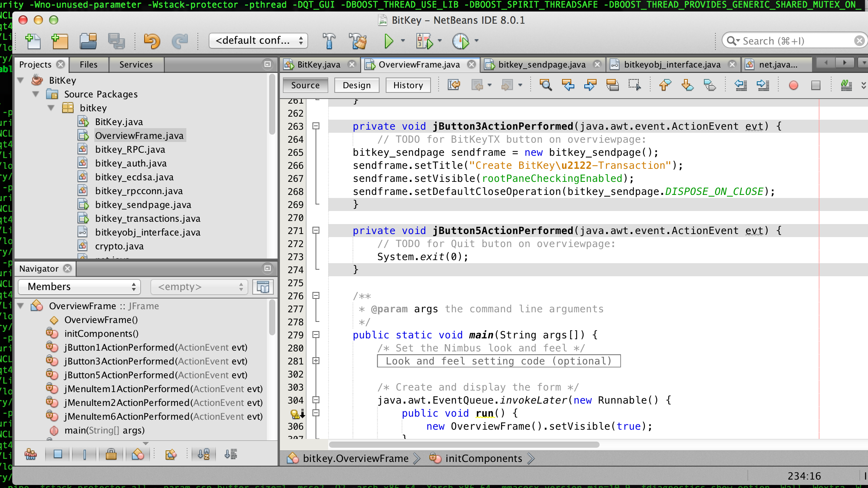Toggle Sort by Source in Navigator
This screenshot has width=868, height=488.
[x=231, y=454]
